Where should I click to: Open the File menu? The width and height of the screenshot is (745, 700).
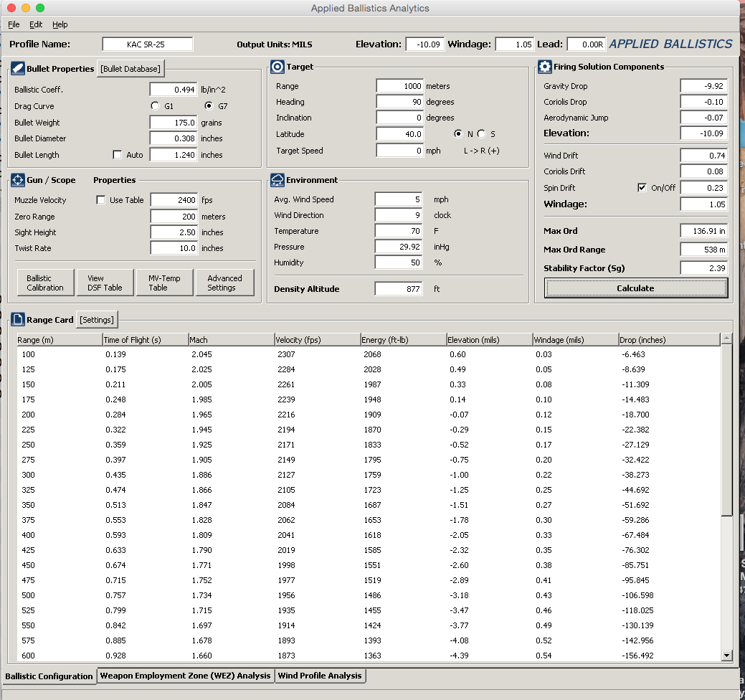[x=14, y=24]
